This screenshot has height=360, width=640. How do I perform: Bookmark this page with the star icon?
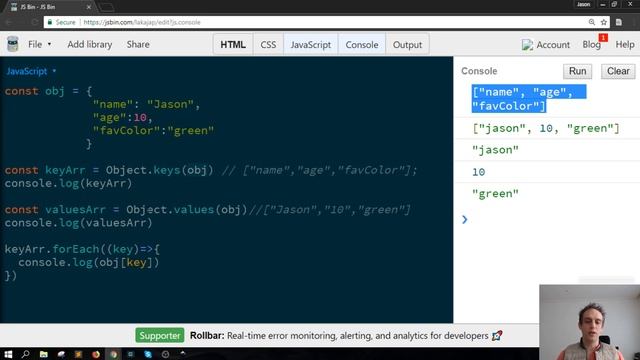coord(604,22)
